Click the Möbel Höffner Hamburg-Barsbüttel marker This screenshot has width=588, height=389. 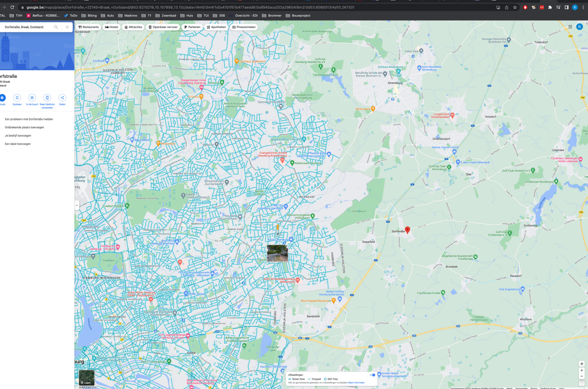tap(339, 299)
